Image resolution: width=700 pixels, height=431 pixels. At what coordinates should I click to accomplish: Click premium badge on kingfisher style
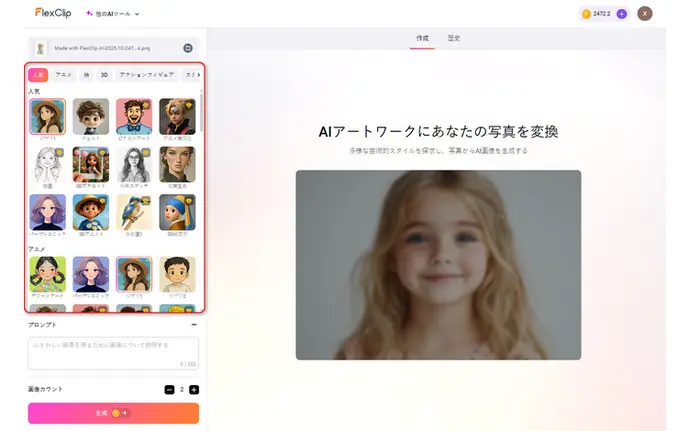coord(146,201)
